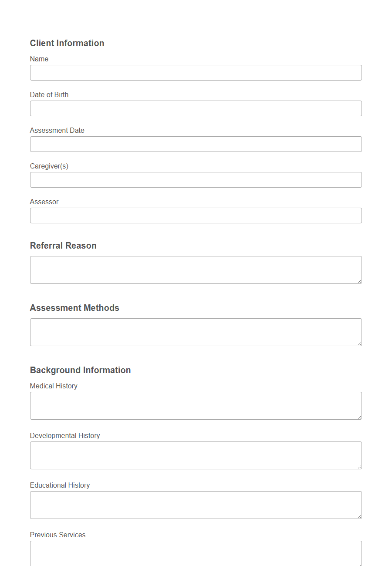The width and height of the screenshot is (392, 566).
Task: Select the Medical History text area
Action: (196, 405)
